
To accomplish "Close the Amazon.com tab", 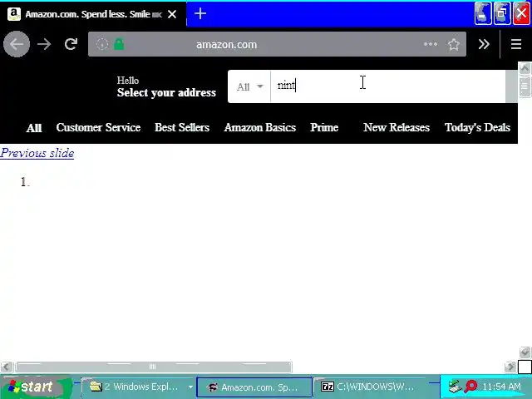I will click(172, 14).
